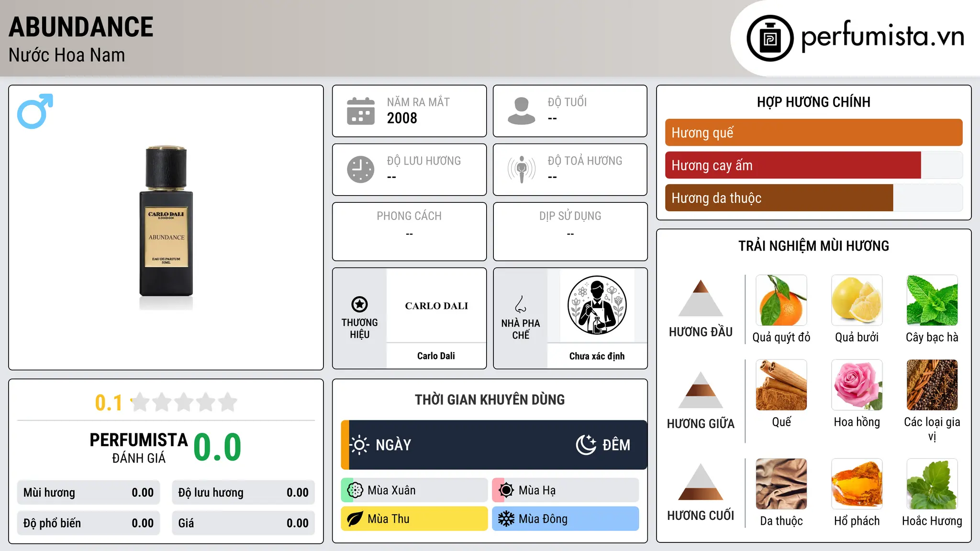This screenshot has height=551, width=980.
Task: Click the top-note pyramid icon above Hương đầu
Action: [x=701, y=298]
